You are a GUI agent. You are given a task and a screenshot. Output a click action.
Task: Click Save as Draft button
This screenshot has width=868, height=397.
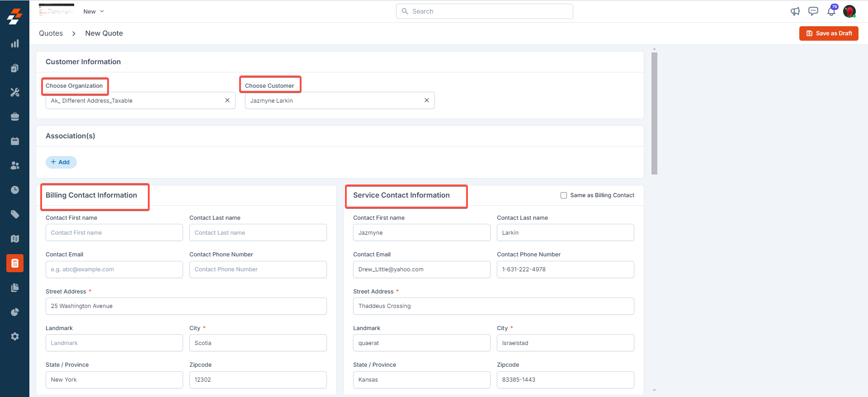pyautogui.click(x=828, y=33)
